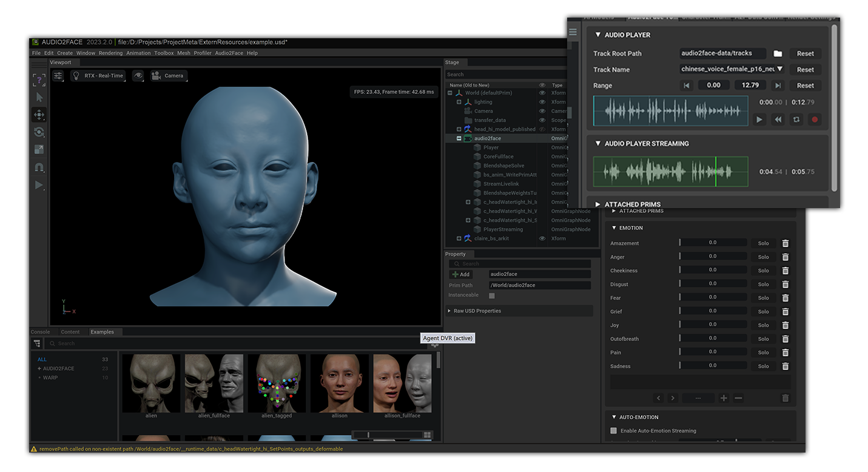868x472 pixels.
Task: Open the hamburger menu in Audio2Face panel
Action: coord(573,32)
